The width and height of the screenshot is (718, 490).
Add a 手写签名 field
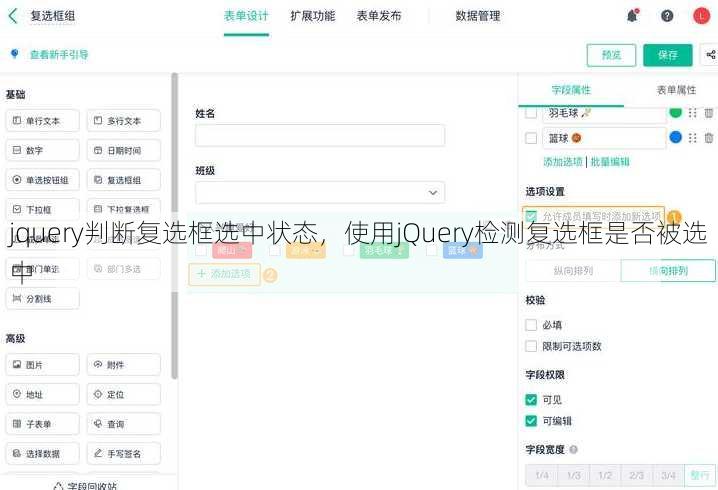(124, 453)
